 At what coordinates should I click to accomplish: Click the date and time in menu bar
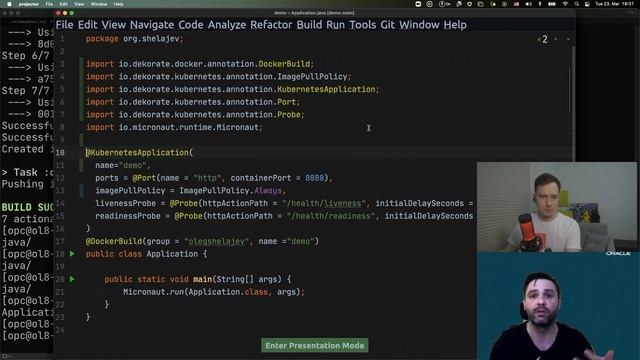(614, 4)
